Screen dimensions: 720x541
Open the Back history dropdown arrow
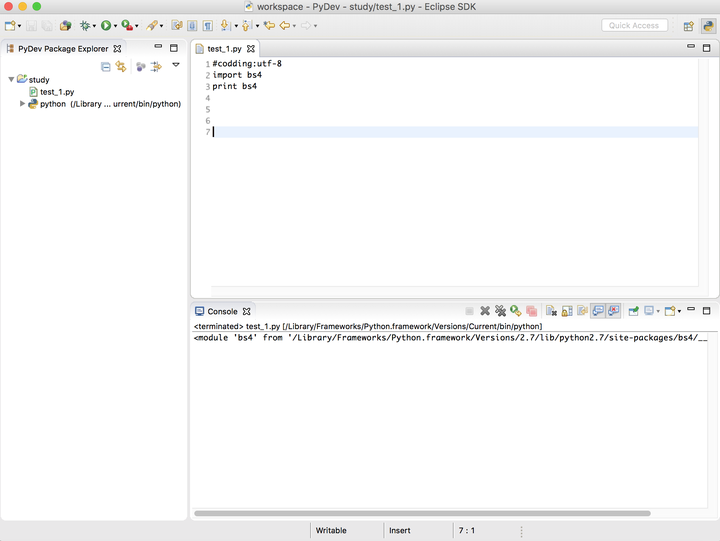tap(294, 26)
